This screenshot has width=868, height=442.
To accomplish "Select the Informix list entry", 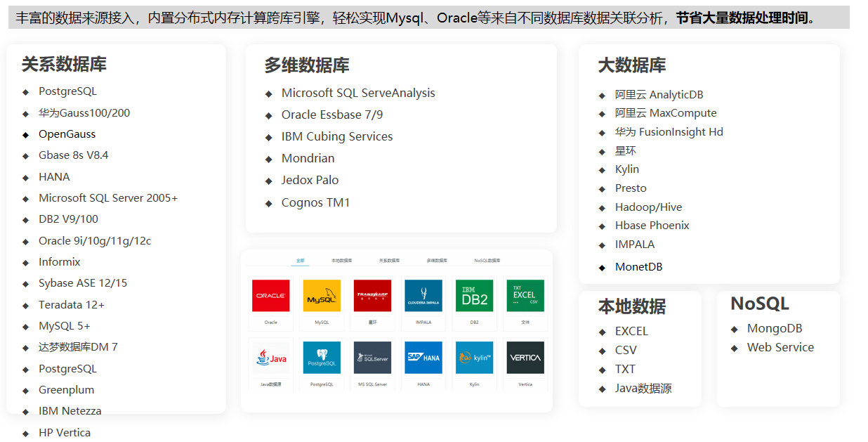I will pos(60,262).
